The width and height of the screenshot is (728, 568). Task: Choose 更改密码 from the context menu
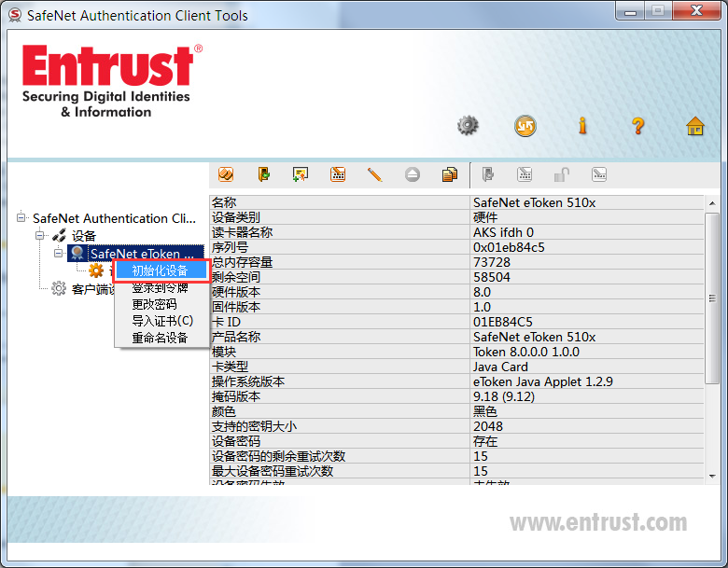pyautogui.click(x=161, y=304)
